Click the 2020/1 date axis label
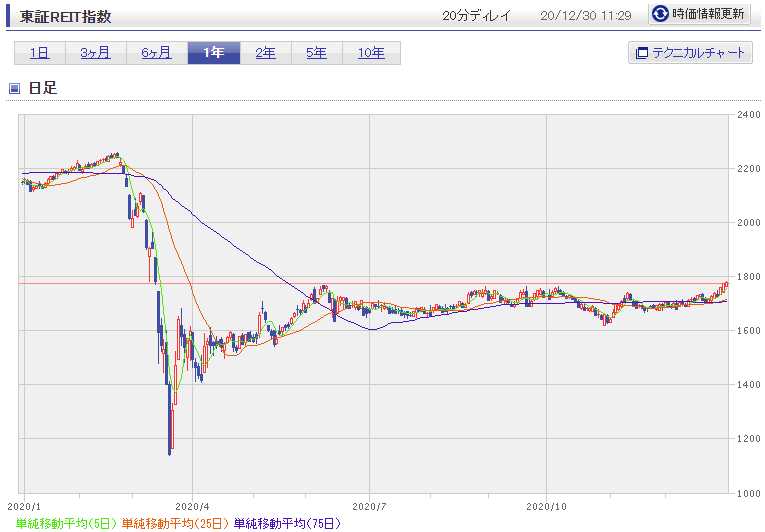 coord(24,507)
